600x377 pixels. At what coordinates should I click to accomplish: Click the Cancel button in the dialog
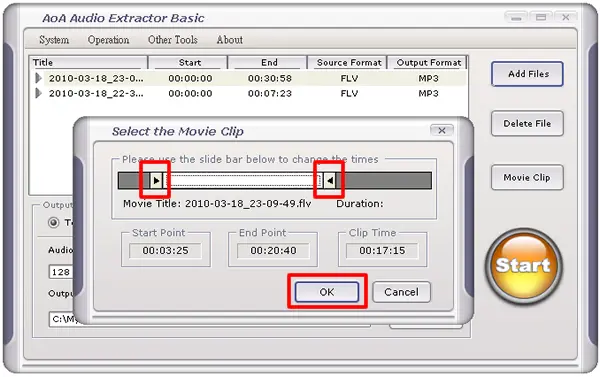[401, 292]
